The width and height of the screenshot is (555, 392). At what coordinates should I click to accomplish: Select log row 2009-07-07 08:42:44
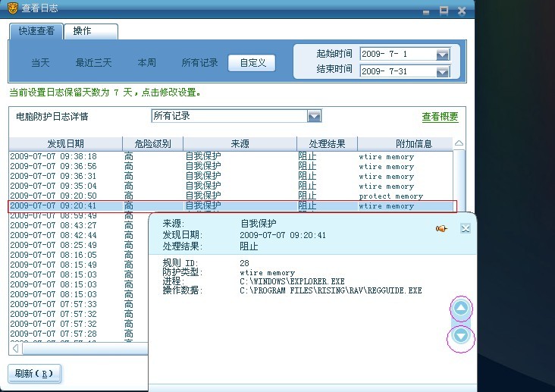(x=79, y=236)
